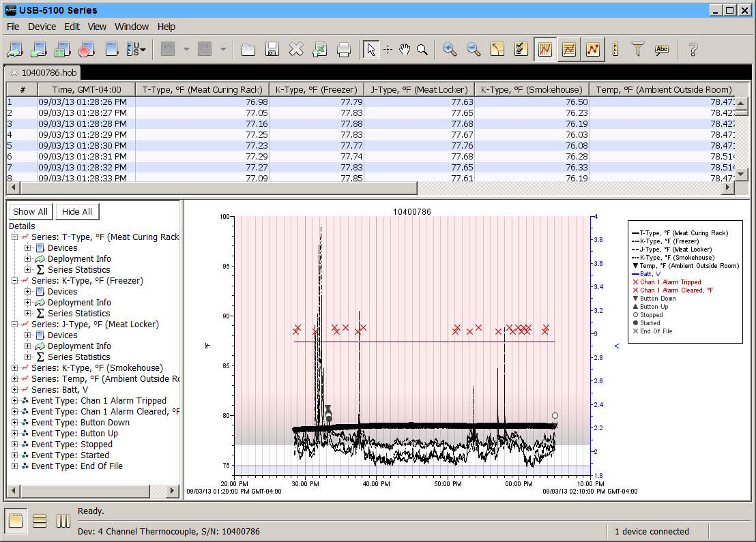
Task: Click the Zoom In magnifier icon
Action: click(450, 49)
